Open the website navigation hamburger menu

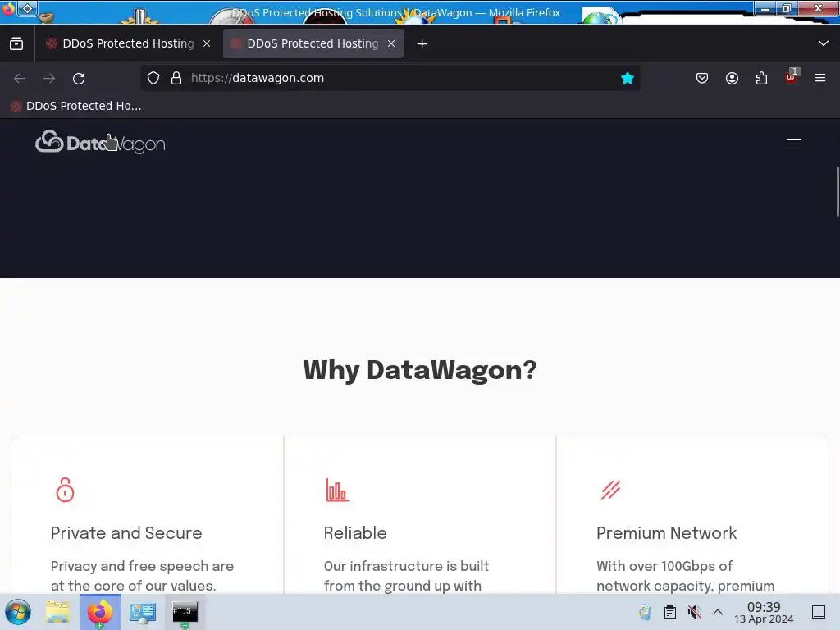pos(794,144)
